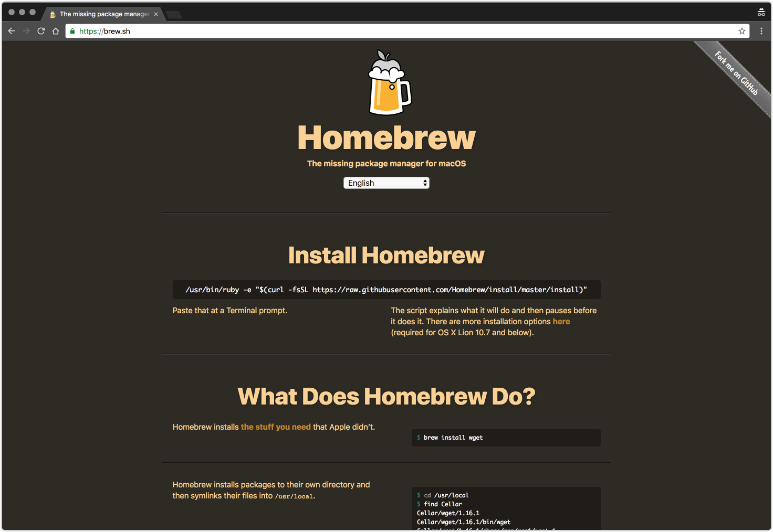This screenshot has width=773, height=532.
Task: Click the green secure padlock icon
Action: pos(72,31)
